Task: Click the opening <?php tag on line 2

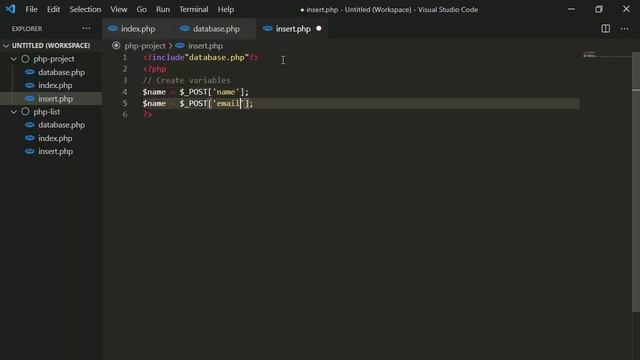Action: click(x=155, y=69)
